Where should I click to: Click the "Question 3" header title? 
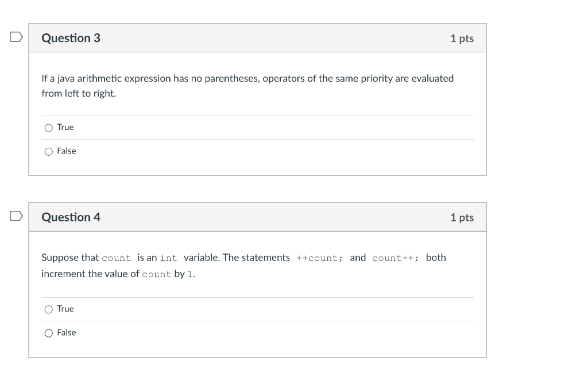click(x=71, y=38)
